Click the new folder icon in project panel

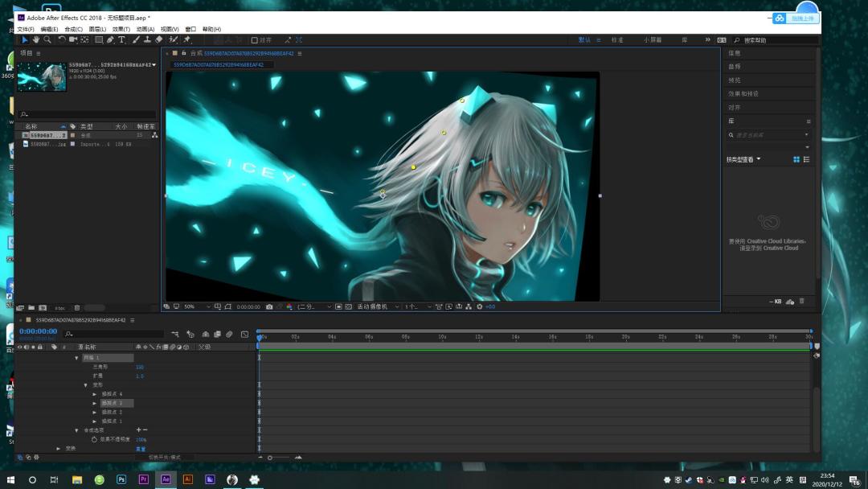(31, 308)
